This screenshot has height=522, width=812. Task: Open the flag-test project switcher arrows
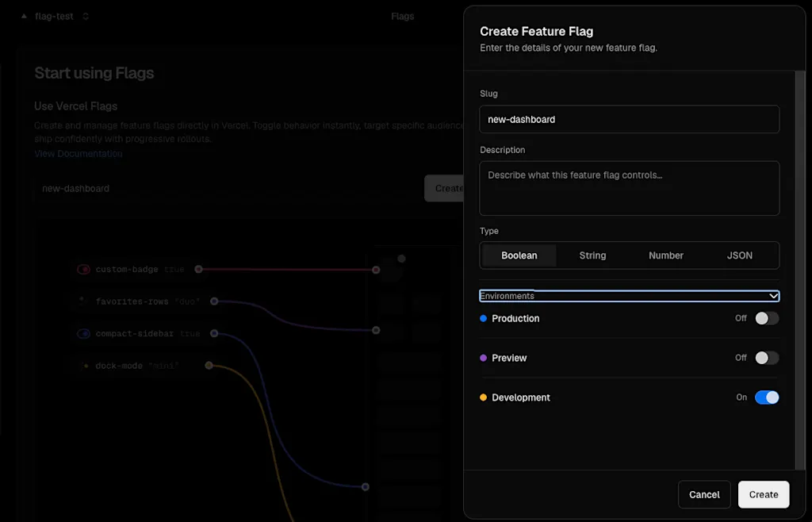(86, 17)
